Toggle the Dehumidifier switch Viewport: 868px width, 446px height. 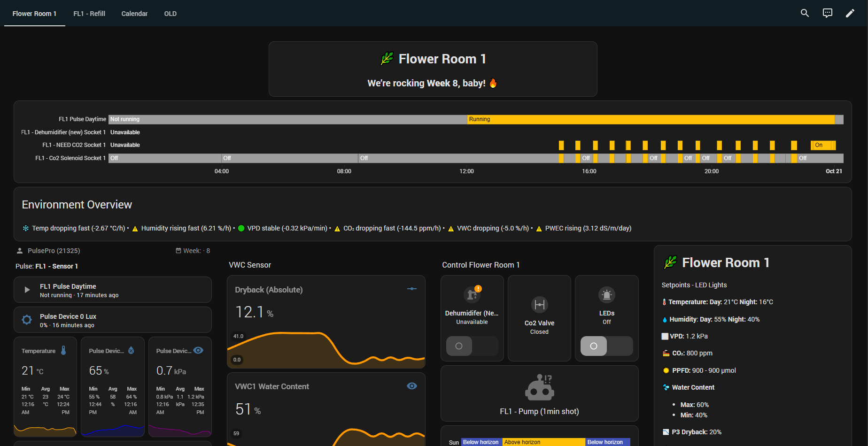point(472,346)
